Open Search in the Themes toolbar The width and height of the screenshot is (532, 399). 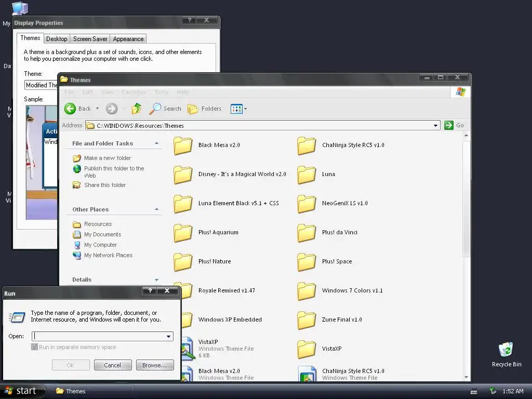(x=165, y=109)
